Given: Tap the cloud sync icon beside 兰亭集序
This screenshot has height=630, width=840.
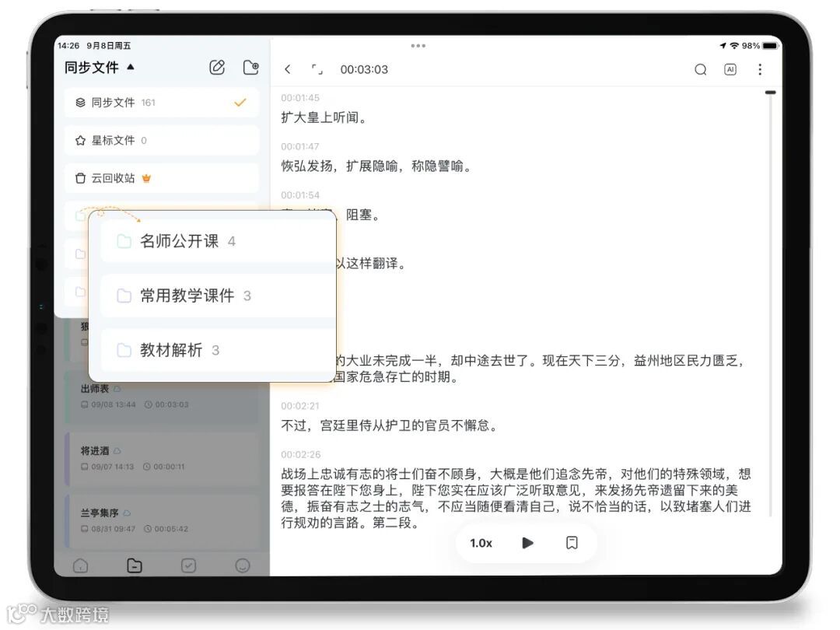Looking at the screenshot, I should coord(127,513).
